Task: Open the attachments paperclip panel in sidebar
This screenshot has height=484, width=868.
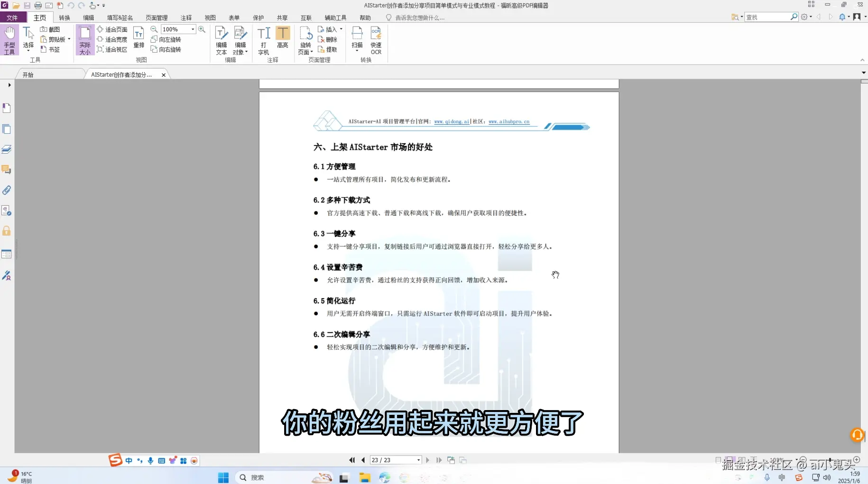Action: pos(7,190)
